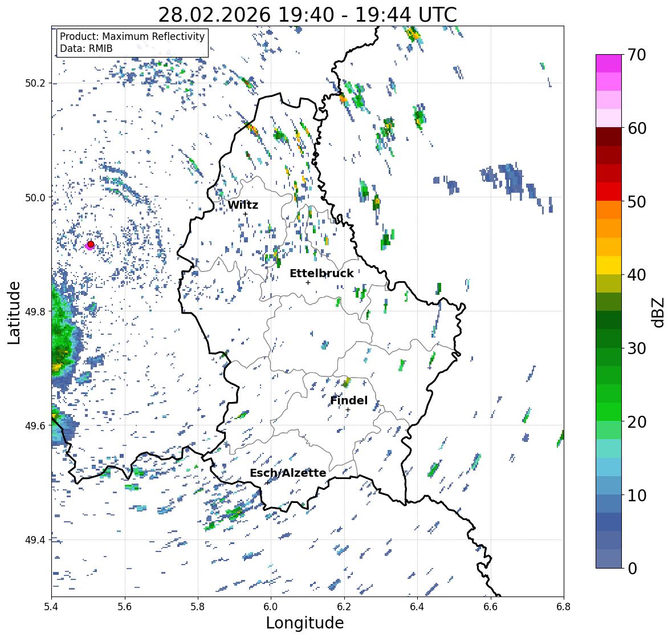Click the red radar location dot
Viewport: 672px width, 637px height.
point(91,244)
